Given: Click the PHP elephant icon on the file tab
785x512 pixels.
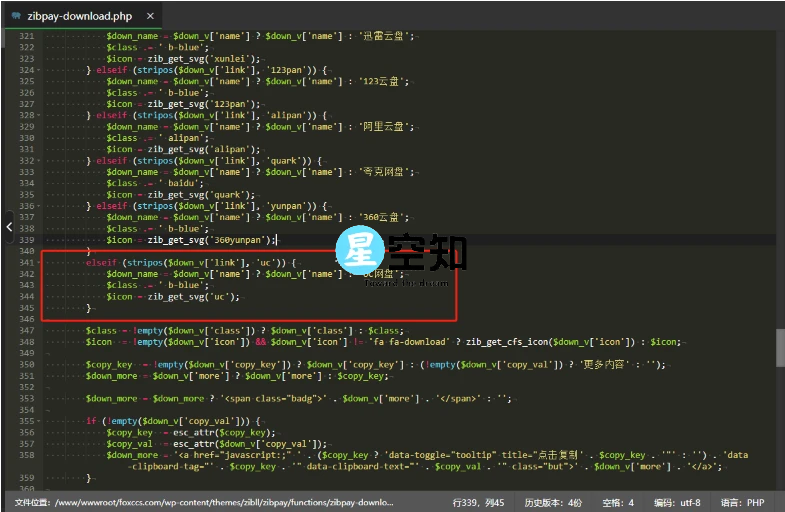Looking at the screenshot, I should [x=17, y=16].
